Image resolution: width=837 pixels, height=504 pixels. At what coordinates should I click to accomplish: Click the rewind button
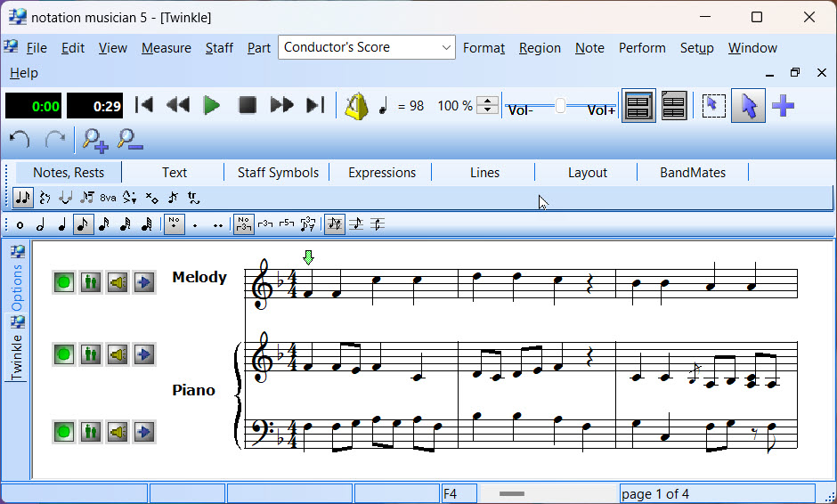178,105
